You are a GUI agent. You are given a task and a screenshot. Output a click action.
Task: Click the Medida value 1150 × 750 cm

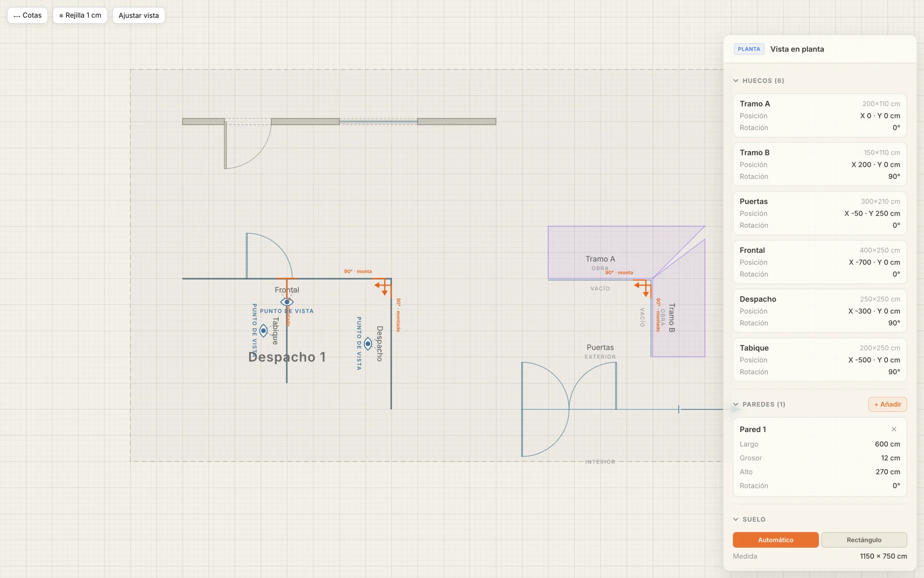(883, 556)
